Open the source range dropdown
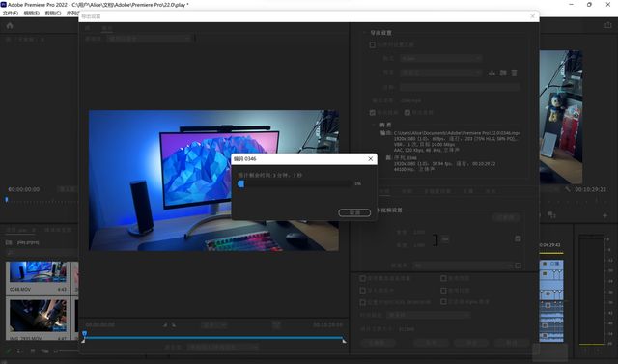618x364 pixels. click(222, 348)
